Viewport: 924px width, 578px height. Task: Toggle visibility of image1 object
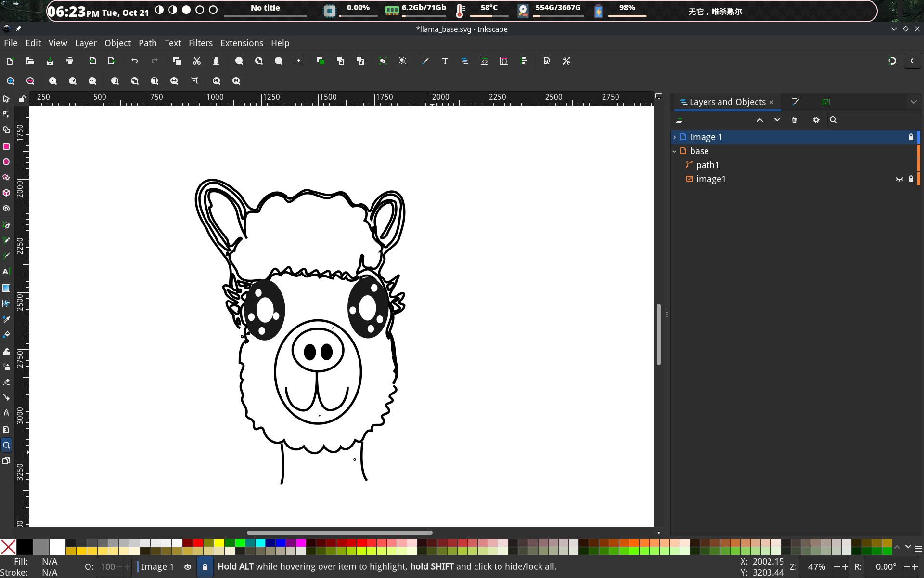click(x=899, y=179)
